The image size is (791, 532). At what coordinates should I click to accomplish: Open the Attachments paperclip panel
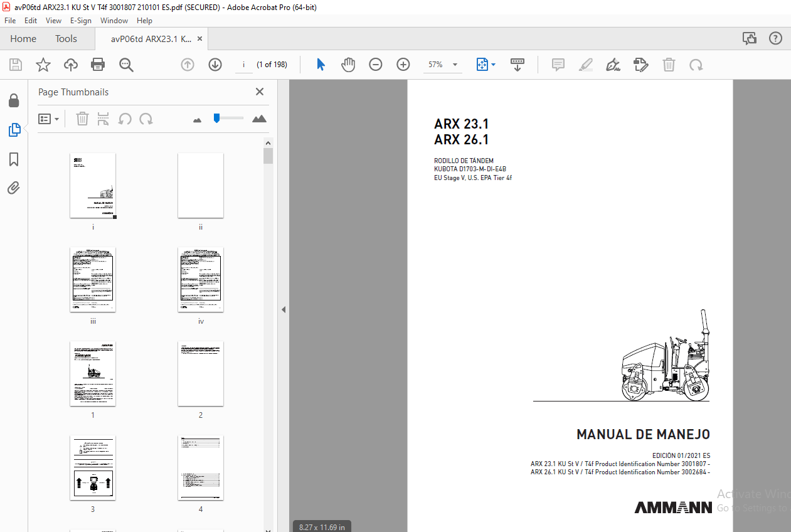click(x=14, y=188)
